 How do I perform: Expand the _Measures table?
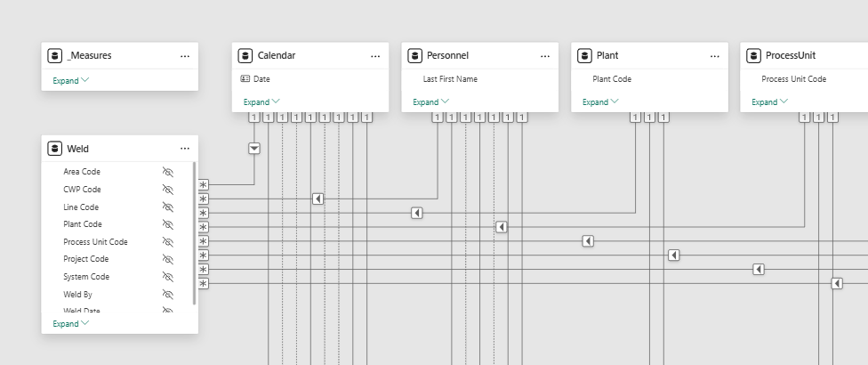tap(71, 81)
